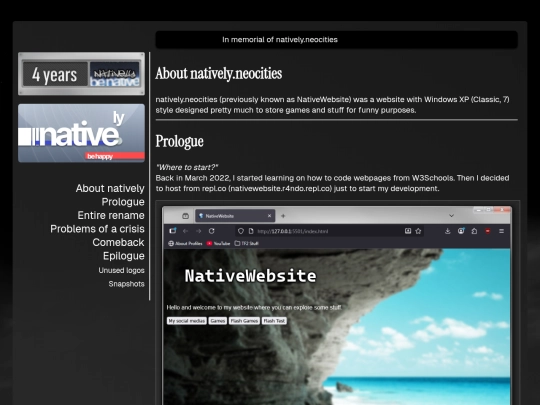Click the Flash Games button
This screenshot has width=540, height=405.
(244, 321)
